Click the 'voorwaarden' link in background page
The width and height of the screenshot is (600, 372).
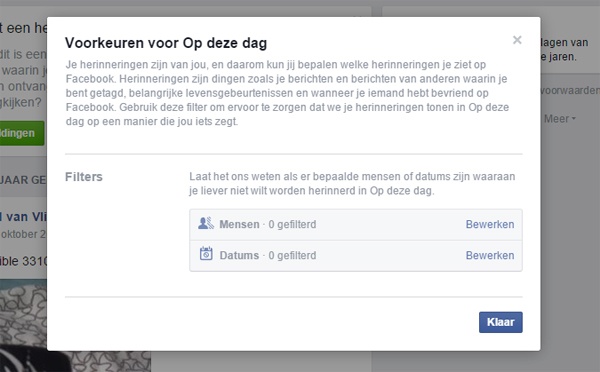(570, 91)
